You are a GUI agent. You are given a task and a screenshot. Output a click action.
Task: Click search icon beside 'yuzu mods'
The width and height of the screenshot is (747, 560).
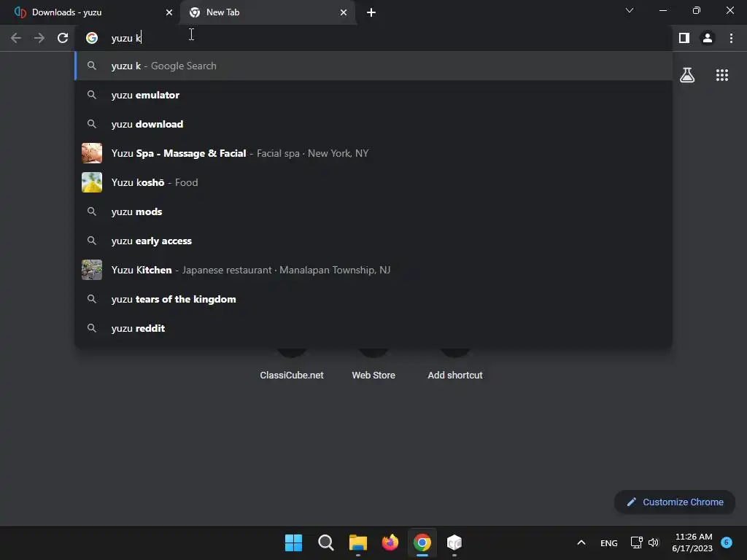pos(92,211)
